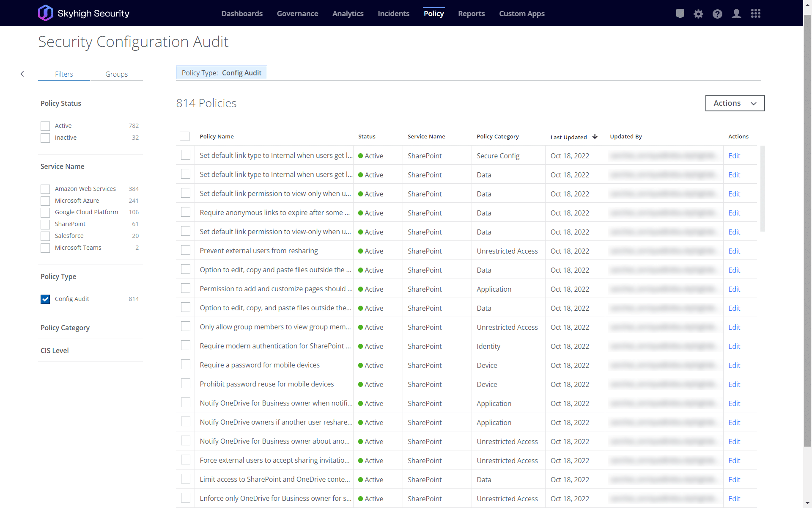Uncheck the Config Audit policy type
This screenshot has width=812, height=508.
coord(45,299)
